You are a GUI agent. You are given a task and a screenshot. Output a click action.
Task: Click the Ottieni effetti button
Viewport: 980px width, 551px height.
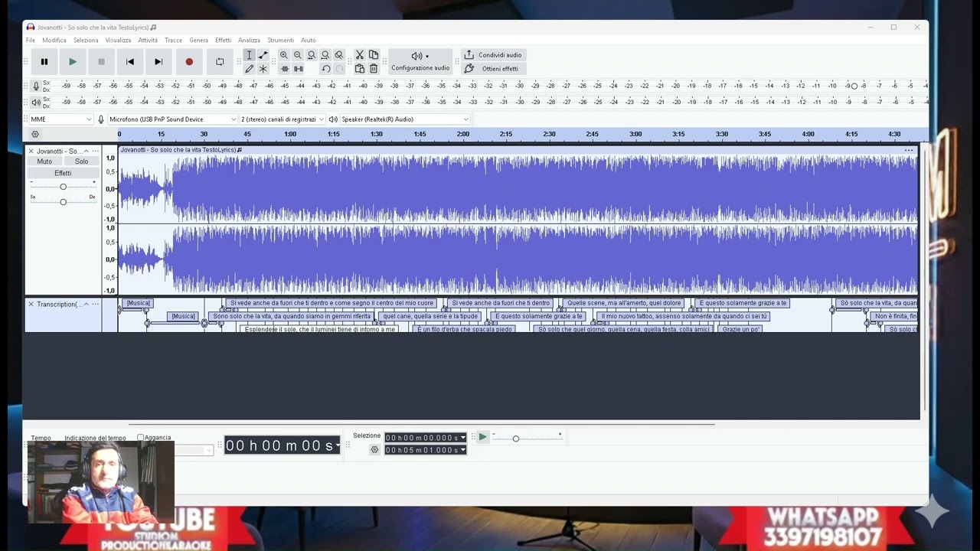[x=493, y=69]
